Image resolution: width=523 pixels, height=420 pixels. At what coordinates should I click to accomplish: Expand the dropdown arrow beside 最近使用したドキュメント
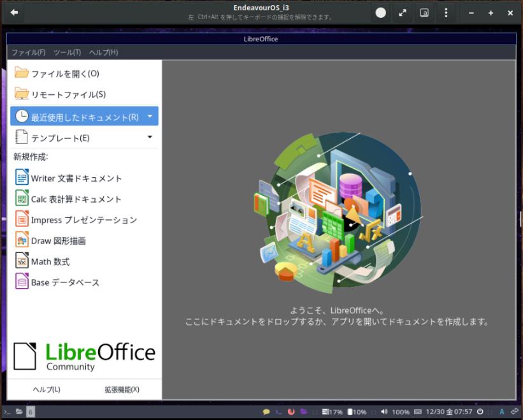coord(150,116)
